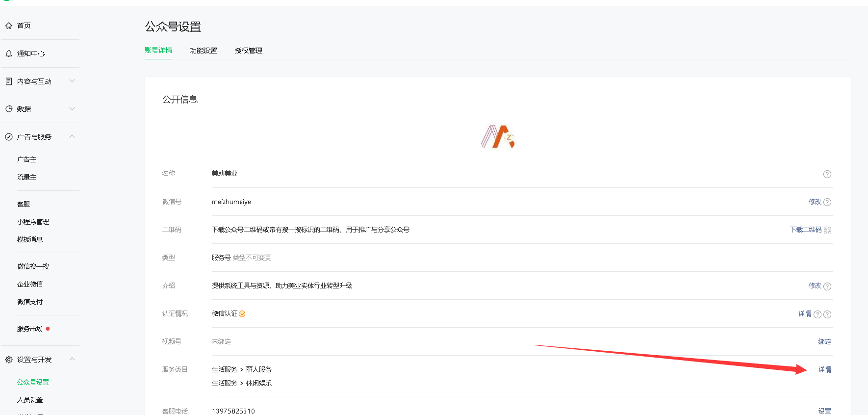This screenshot has width=868, height=415.
Task: Open 通知中心 in the sidebar
Action: click(31, 53)
